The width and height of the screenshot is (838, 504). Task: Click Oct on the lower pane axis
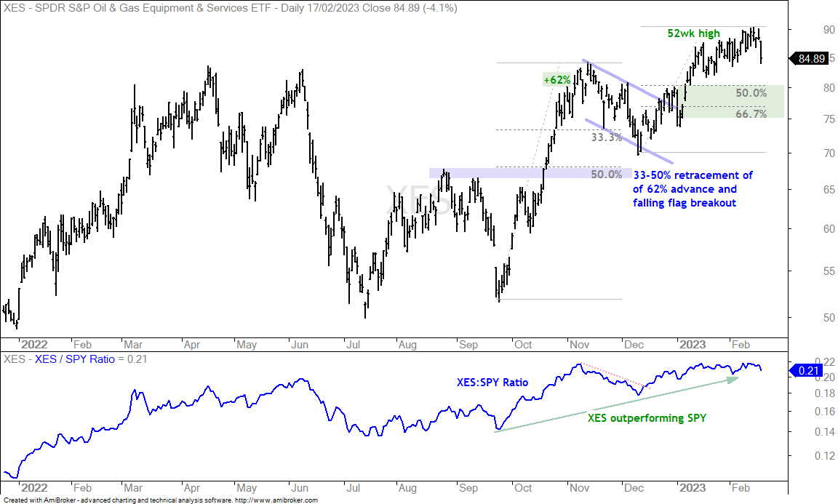point(523,488)
